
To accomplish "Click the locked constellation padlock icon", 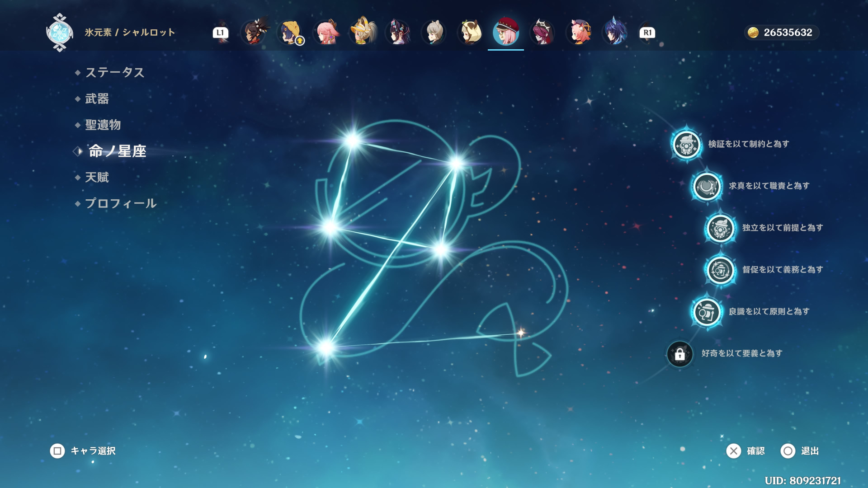I will (x=679, y=354).
